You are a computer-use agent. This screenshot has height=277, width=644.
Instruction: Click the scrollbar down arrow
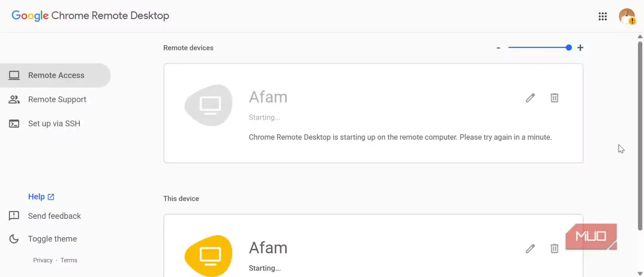coord(640,273)
